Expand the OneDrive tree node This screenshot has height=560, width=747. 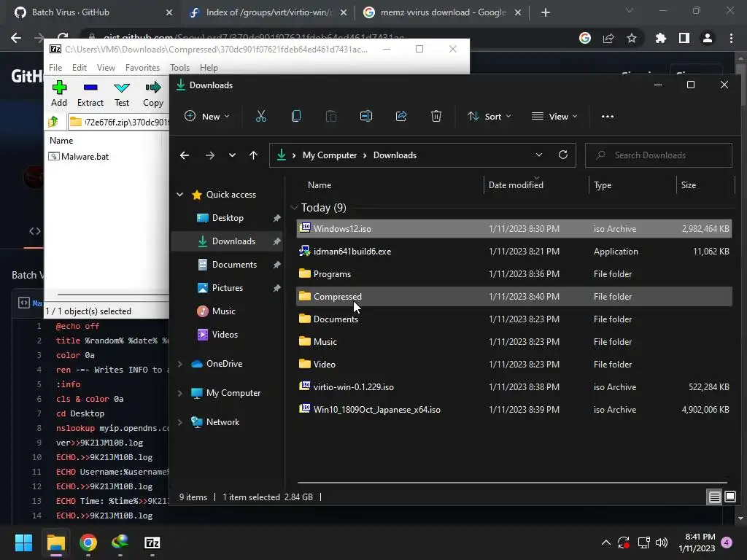(x=180, y=364)
